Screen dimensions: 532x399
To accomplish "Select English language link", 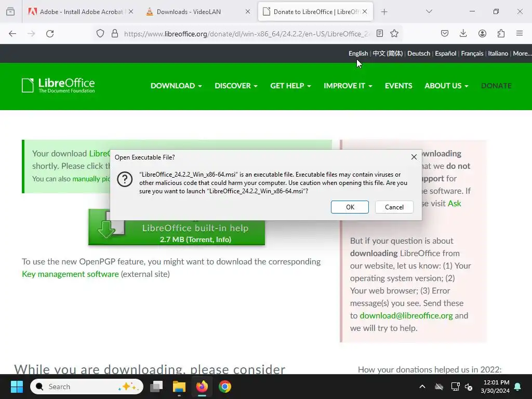I will click(358, 54).
